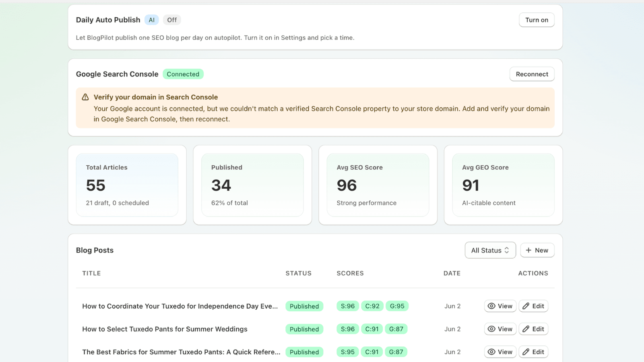View the Summer Weddings Tuxedo Pants post
This screenshot has height=362, width=644.
click(500, 329)
